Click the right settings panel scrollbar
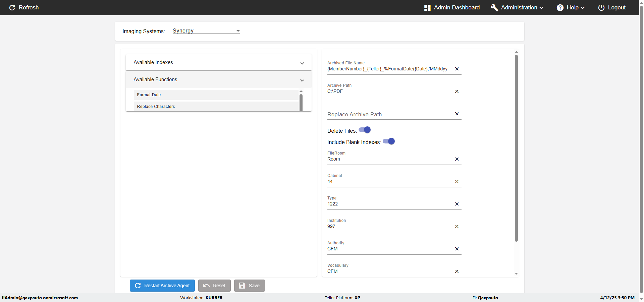Screen dimensions: 644x302 coord(516,147)
